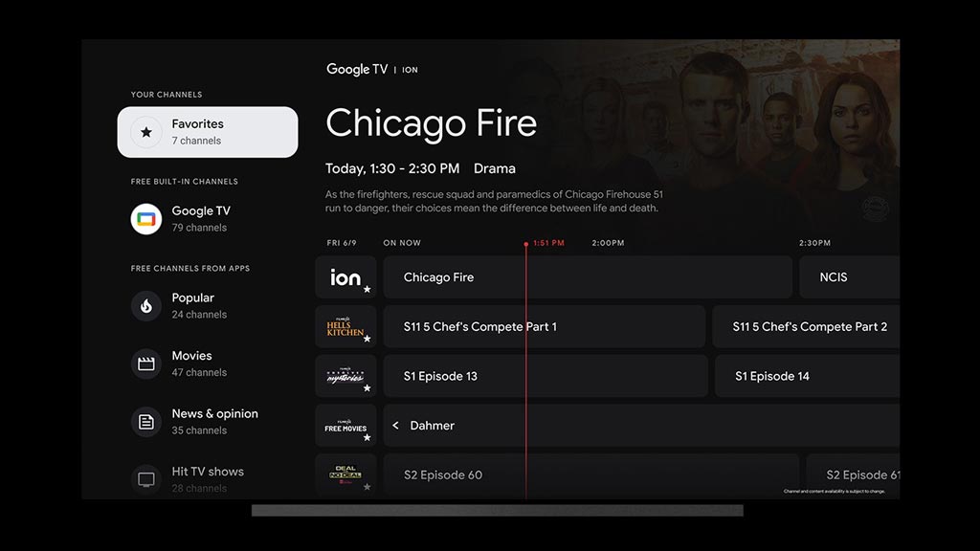This screenshot has height=551, width=980.
Task: Select the Favorites star icon
Action: tap(146, 132)
